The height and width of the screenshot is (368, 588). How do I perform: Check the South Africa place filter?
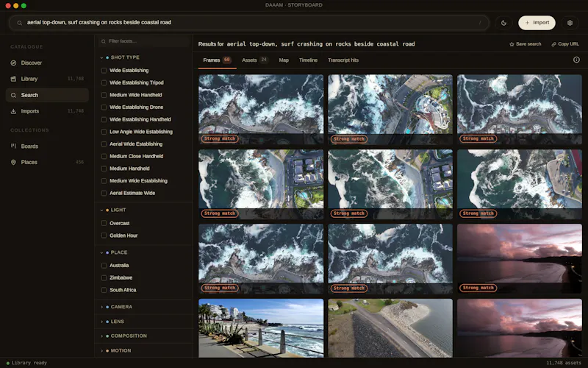pyautogui.click(x=104, y=290)
